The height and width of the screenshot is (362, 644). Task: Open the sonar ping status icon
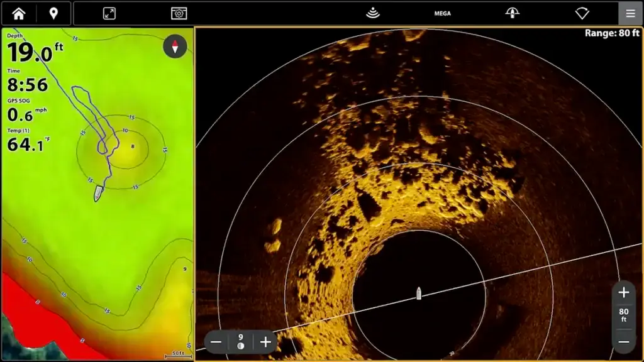pyautogui.click(x=373, y=13)
